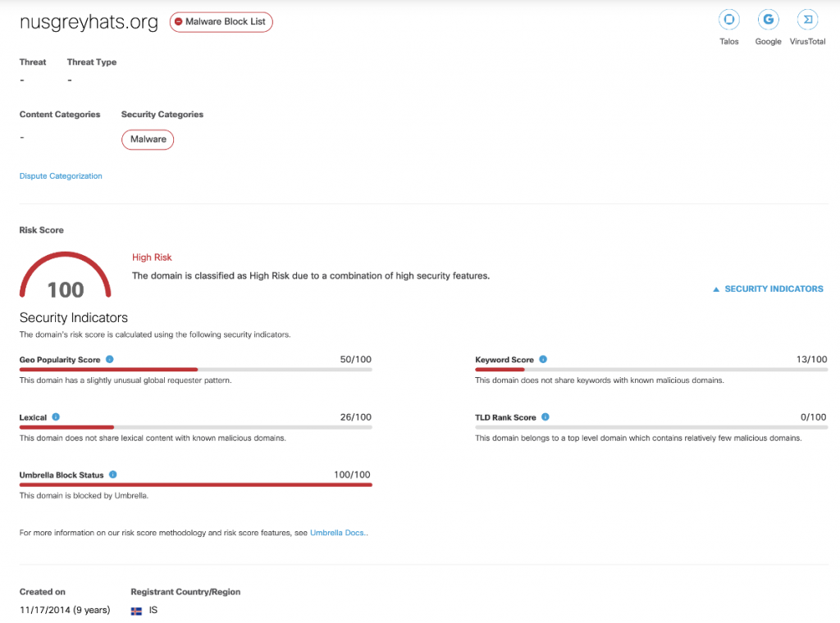Click the High Risk label
The height and width of the screenshot is (623, 840).
coord(152,257)
